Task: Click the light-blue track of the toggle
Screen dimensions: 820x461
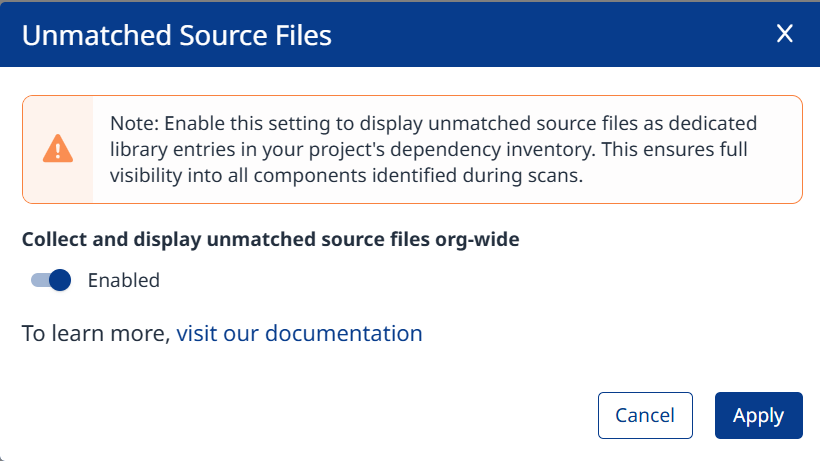Action: (40, 280)
